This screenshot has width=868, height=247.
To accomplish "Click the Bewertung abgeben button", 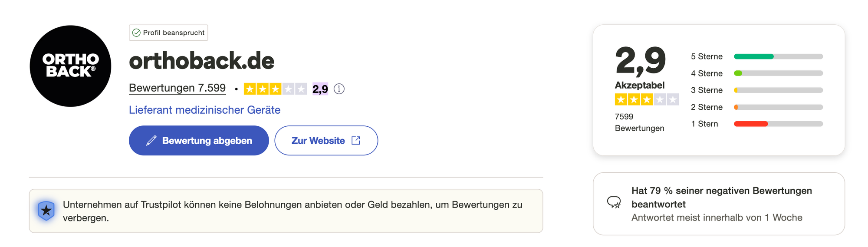I will pyautogui.click(x=199, y=141).
